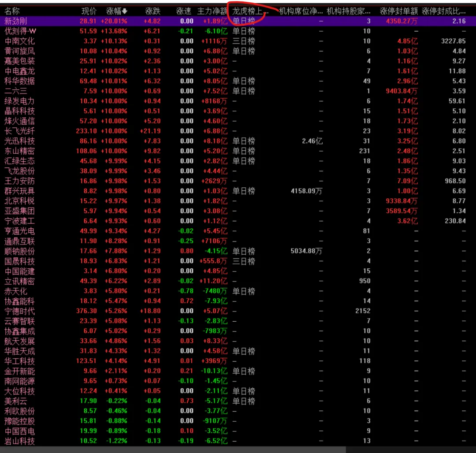Select the 国晟科技 stock name
This screenshot has height=453, width=476.
coord(20,261)
